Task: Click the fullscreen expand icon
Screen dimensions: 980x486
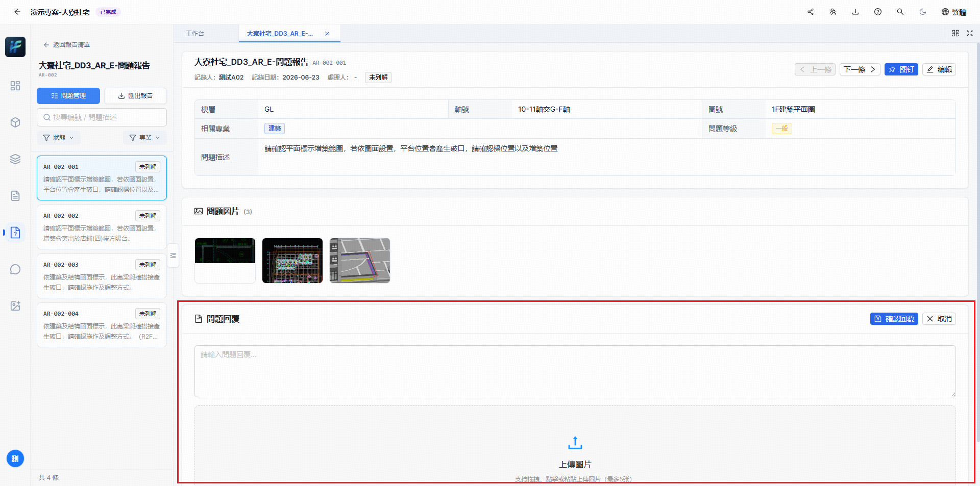Action: (x=970, y=33)
